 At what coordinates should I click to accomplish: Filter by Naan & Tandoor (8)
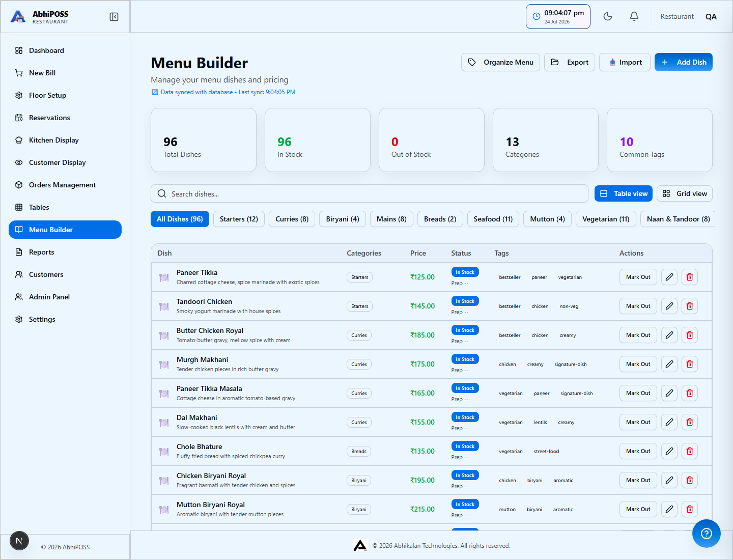pyautogui.click(x=678, y=219)
